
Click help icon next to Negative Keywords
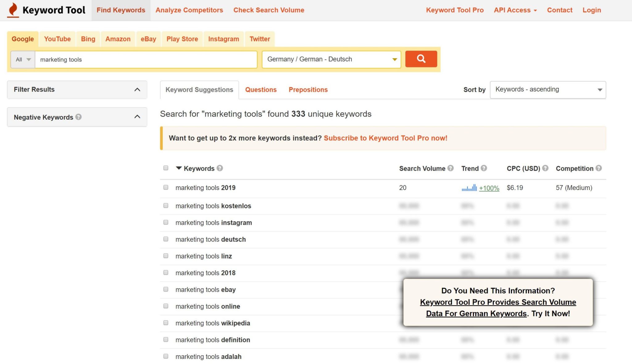click(78, 117)
